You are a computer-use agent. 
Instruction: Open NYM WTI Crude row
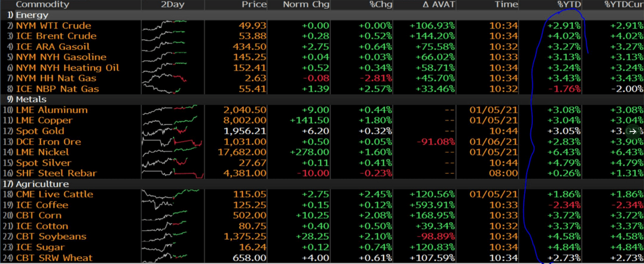[54, 26]
